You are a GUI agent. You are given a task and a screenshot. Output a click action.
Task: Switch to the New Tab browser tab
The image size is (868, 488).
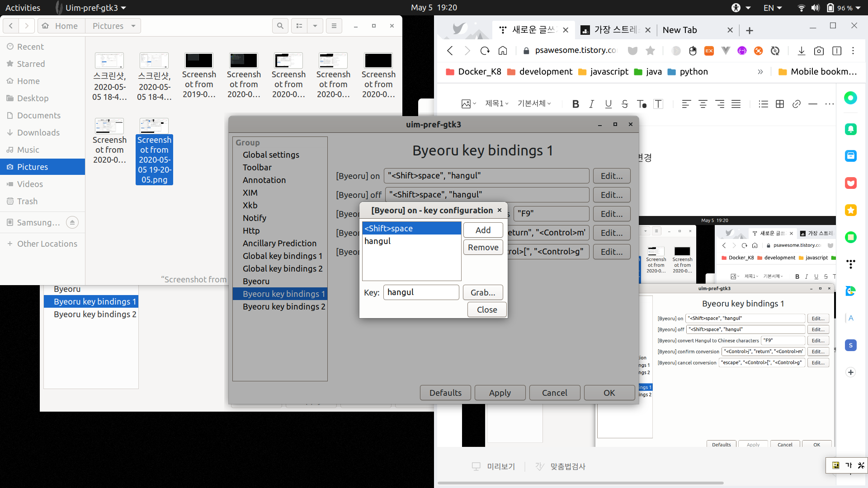[680, 30]
